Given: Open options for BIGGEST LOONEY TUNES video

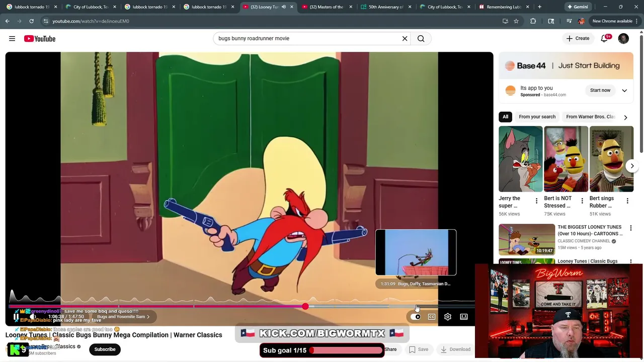Looking at the screenshot, I should 630,228.
